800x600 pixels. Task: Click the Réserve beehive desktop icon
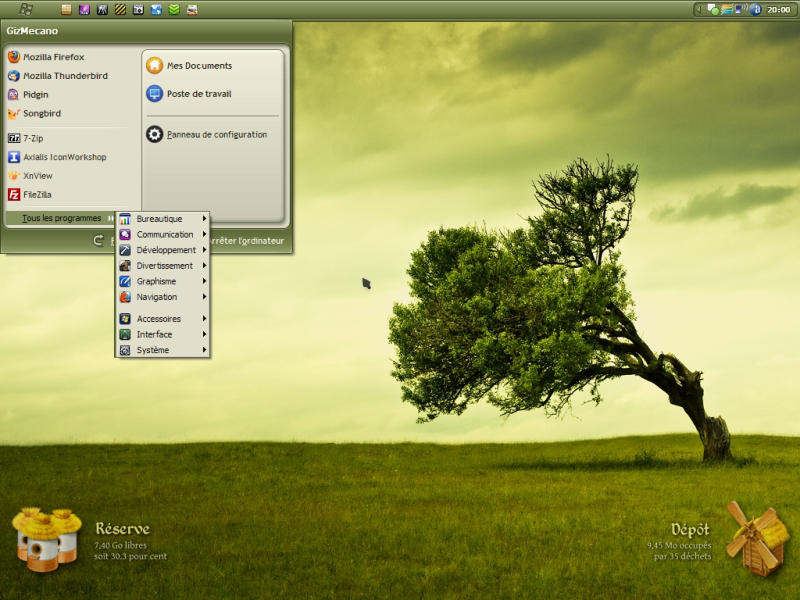(x=46, y=539)
